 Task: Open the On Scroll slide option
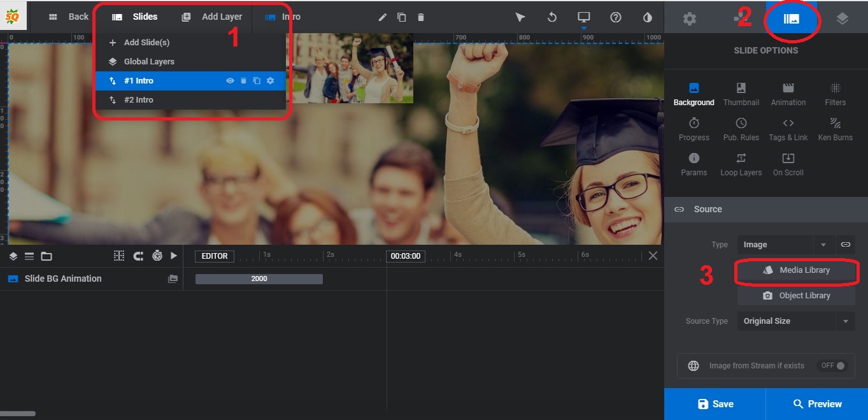pos(788,164)
